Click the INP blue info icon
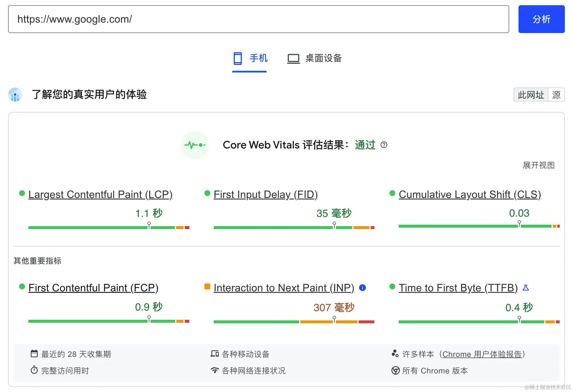Image resolution: width=573 pixels, height=392 pixels. 362,288
